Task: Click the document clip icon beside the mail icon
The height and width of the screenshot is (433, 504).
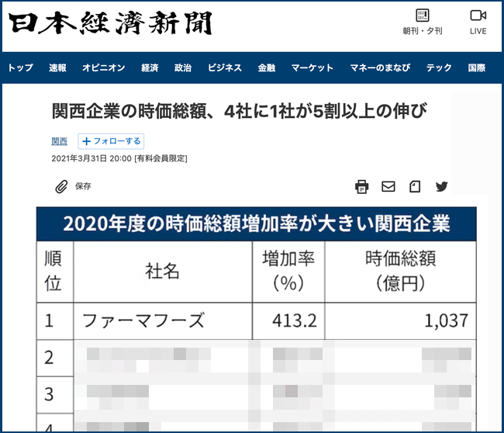Action: 415,186
